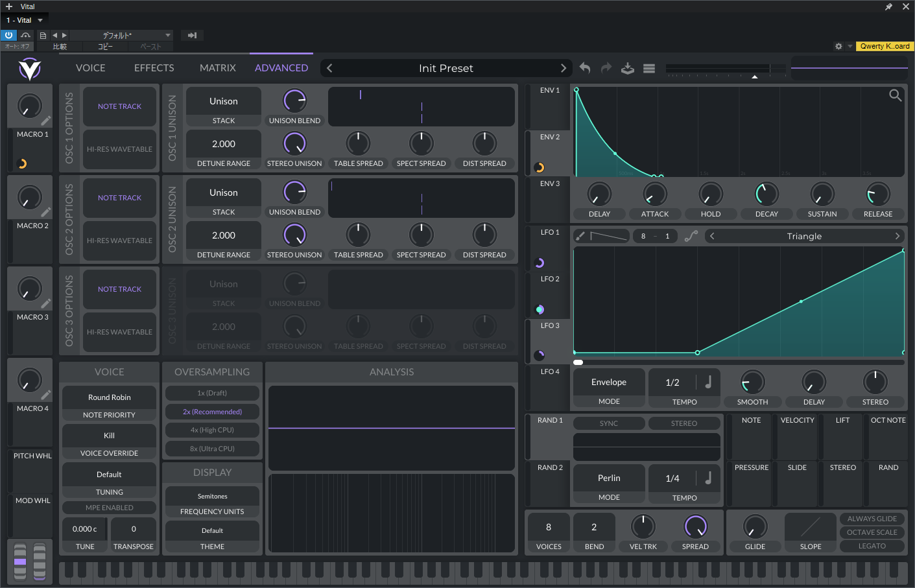Select the LFO 4 tab
Viewport: 915px width, 588px height.
[x=549, y=388]
